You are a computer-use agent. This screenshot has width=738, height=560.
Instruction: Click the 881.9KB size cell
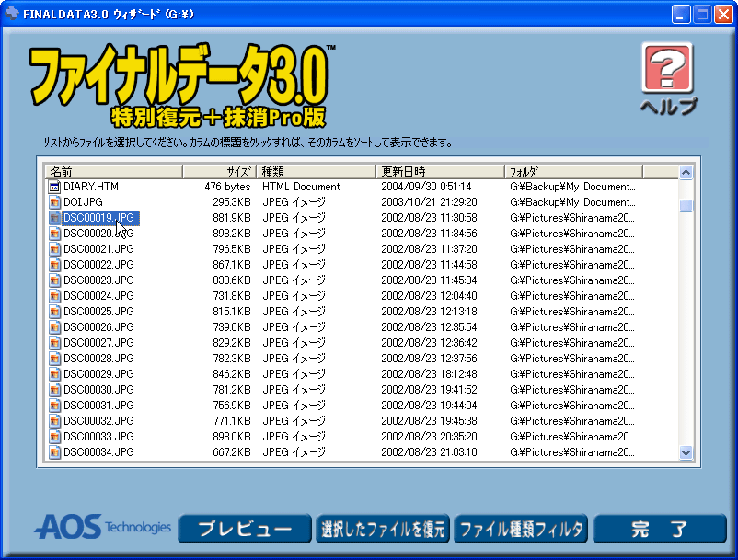click(x=232, y=218)
